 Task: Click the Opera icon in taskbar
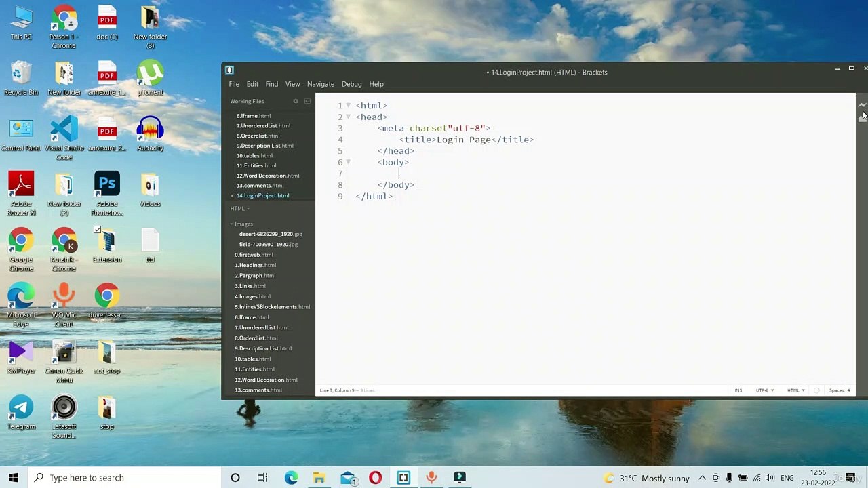375,478
